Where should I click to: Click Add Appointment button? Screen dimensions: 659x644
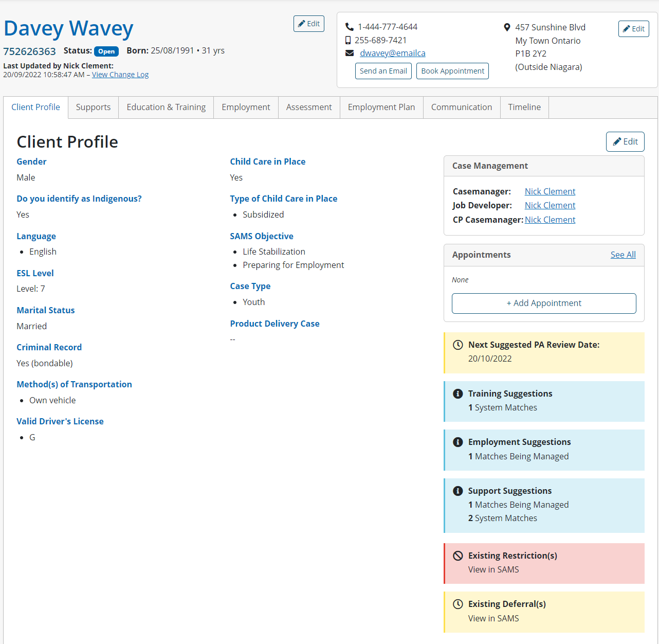pos(543,303)
